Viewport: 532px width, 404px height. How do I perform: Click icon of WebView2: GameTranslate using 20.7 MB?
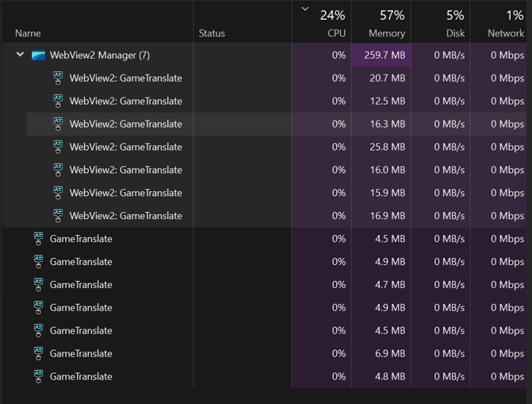click(58, 78)
